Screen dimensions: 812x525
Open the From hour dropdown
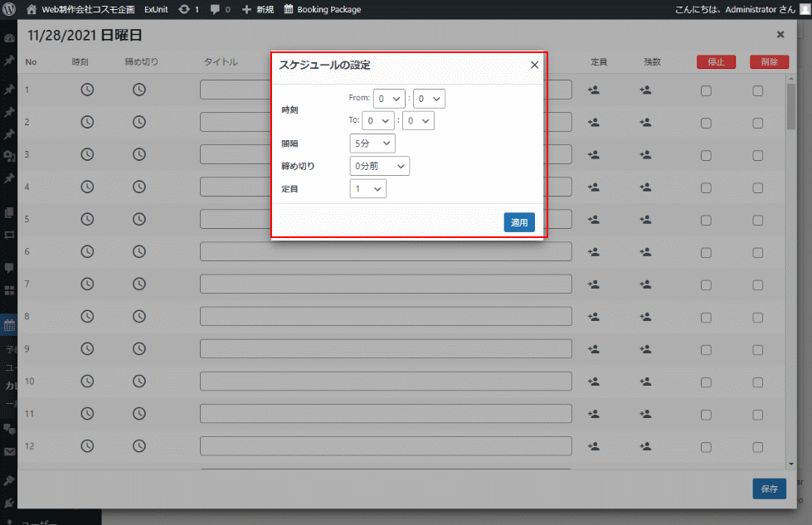388,99
